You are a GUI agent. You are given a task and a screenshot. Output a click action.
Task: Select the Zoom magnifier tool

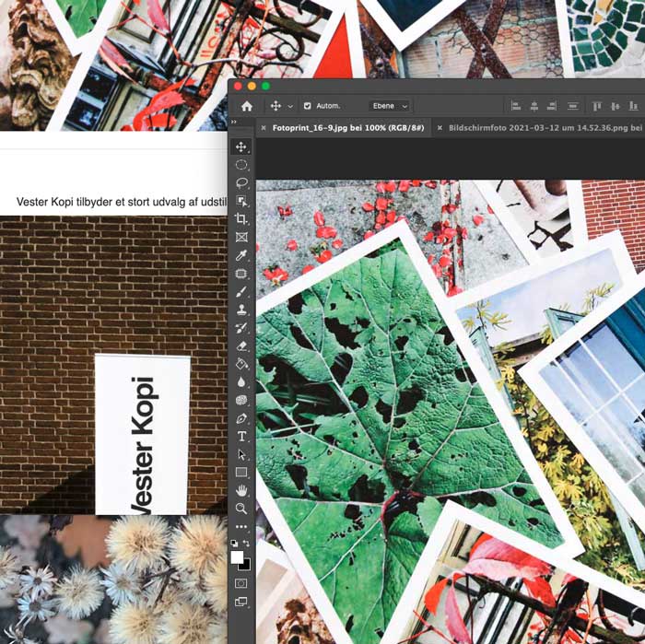click(241, 509)
